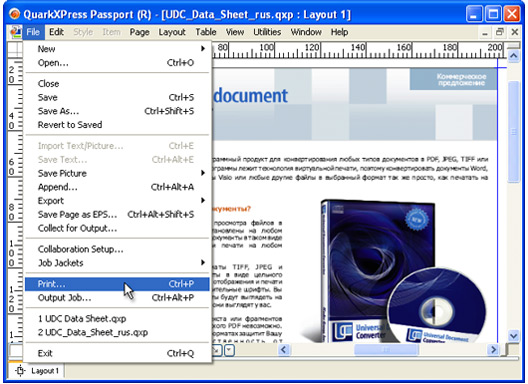The height and width of the screenshot is (384, 528).
Task: Expand the Export submenu
Action: 117,201
